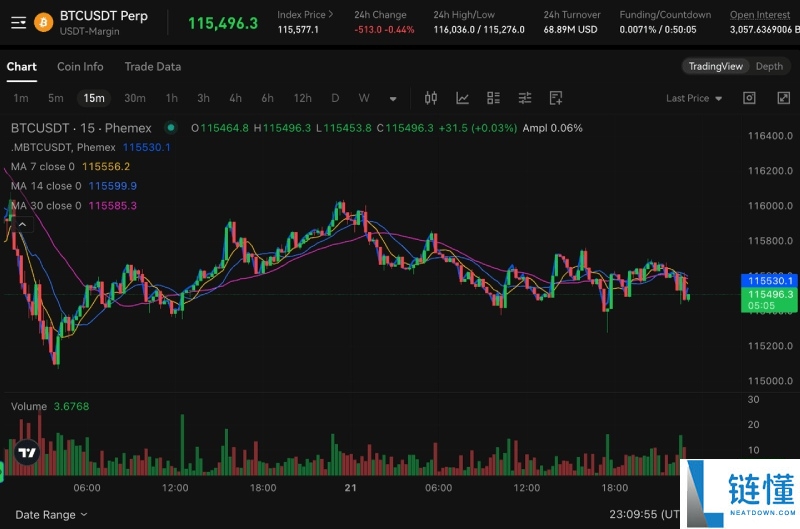Select the 1m timeframe

tap(21, 98)
